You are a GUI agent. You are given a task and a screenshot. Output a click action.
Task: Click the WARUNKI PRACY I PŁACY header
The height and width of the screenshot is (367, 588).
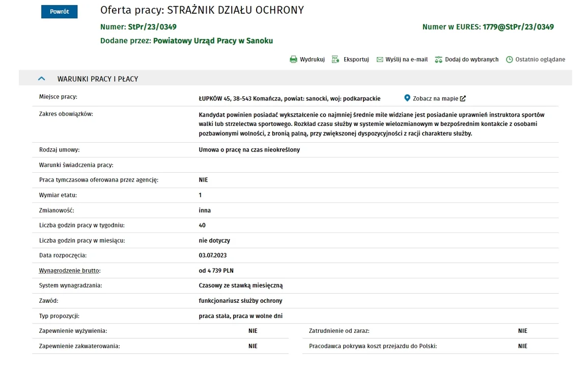tap(98, 79)
